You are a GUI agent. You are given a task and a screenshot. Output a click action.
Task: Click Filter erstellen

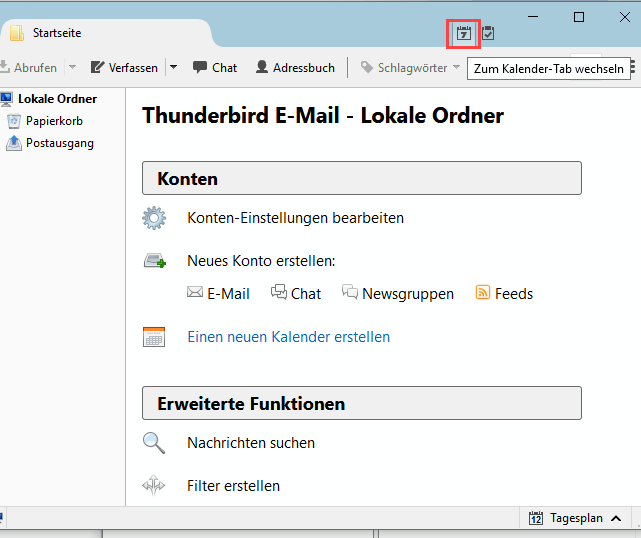pyautogui.click(x=233, y=486)
